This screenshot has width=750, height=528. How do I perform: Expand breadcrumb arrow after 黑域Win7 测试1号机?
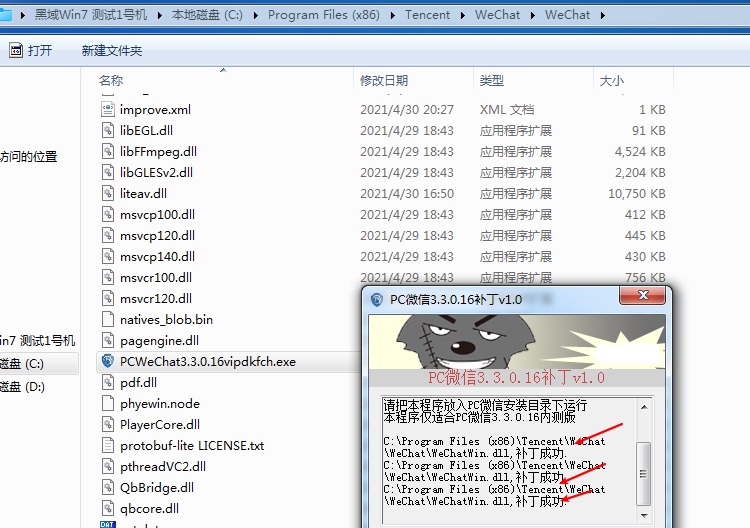pos(160,15)
